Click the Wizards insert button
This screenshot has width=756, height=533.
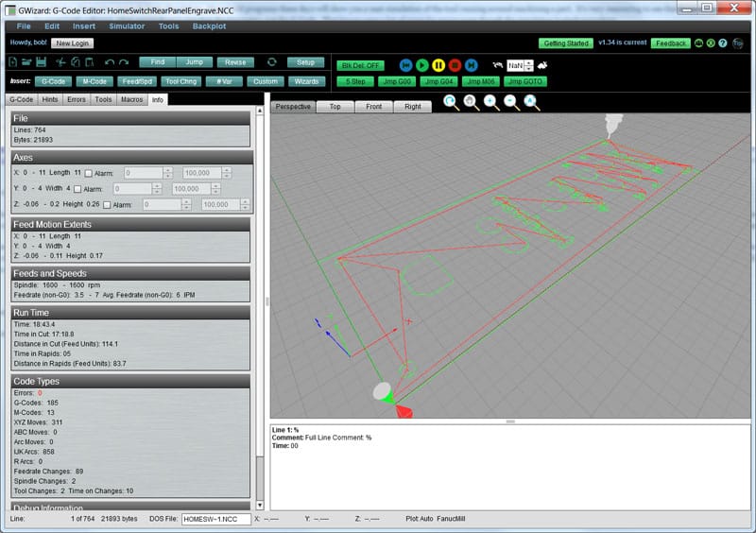(306, 81)
